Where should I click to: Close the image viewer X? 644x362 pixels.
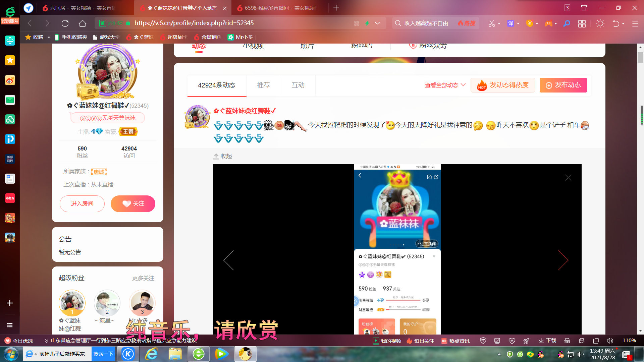coord(568,178)
